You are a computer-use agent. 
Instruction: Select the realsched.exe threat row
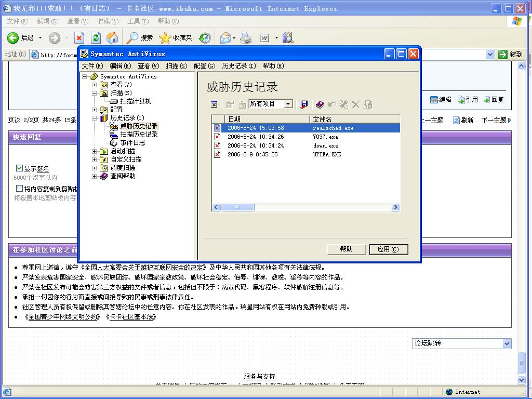[305, 128]
